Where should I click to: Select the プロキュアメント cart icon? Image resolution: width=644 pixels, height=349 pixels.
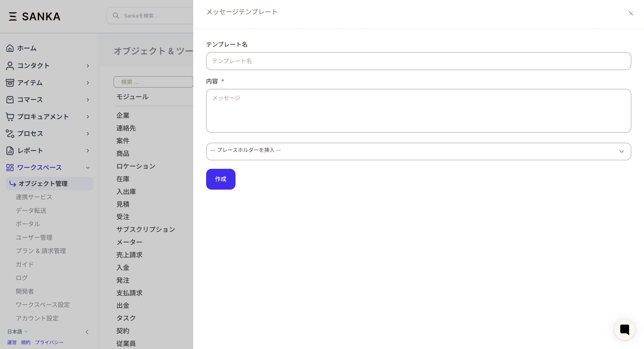[x=10, y=117]
